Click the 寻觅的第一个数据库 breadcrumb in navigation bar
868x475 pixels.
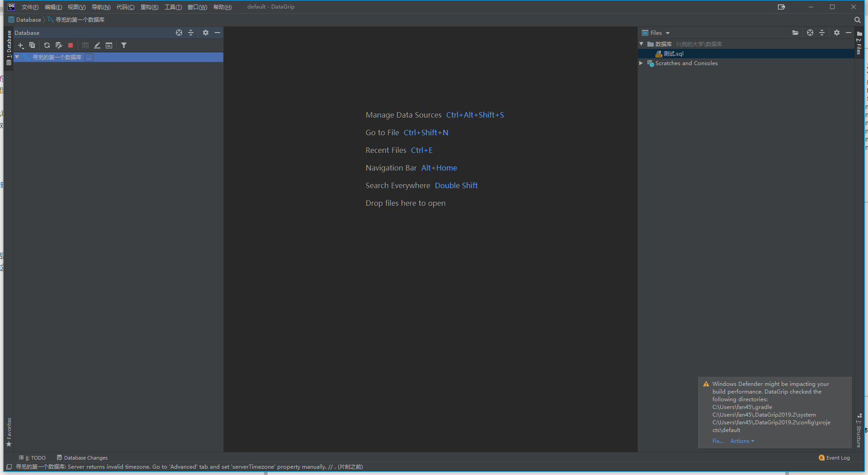pyautogui.click(x=76, y=20)
